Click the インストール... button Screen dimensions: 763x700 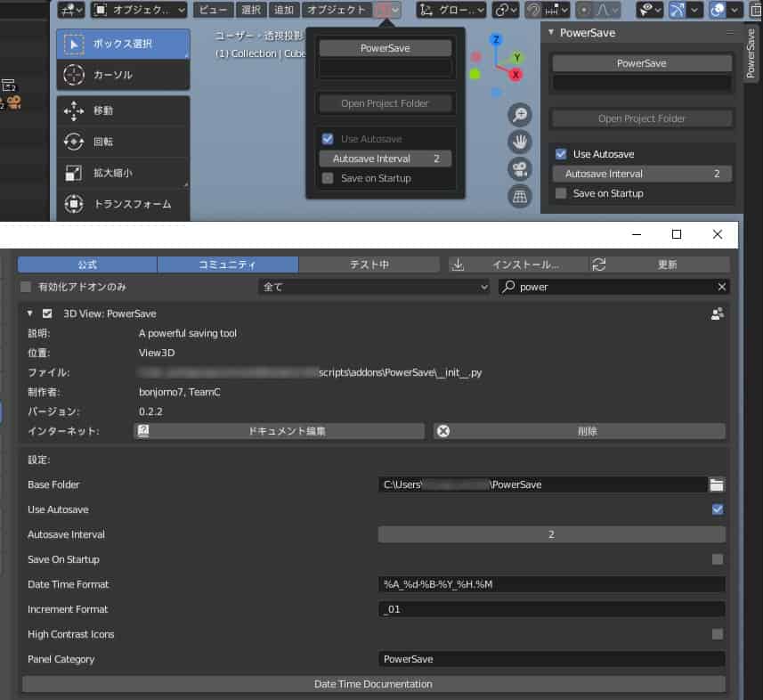(x=518, y=265)
